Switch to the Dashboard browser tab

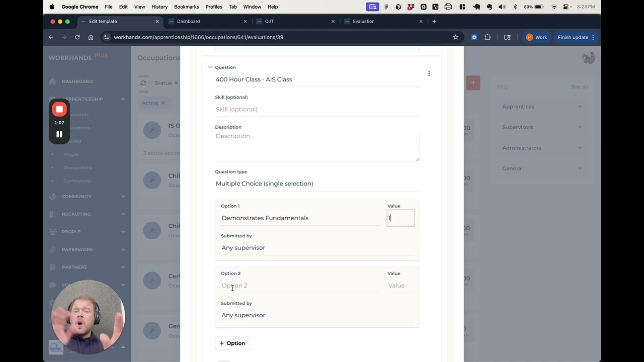point(207,22)
